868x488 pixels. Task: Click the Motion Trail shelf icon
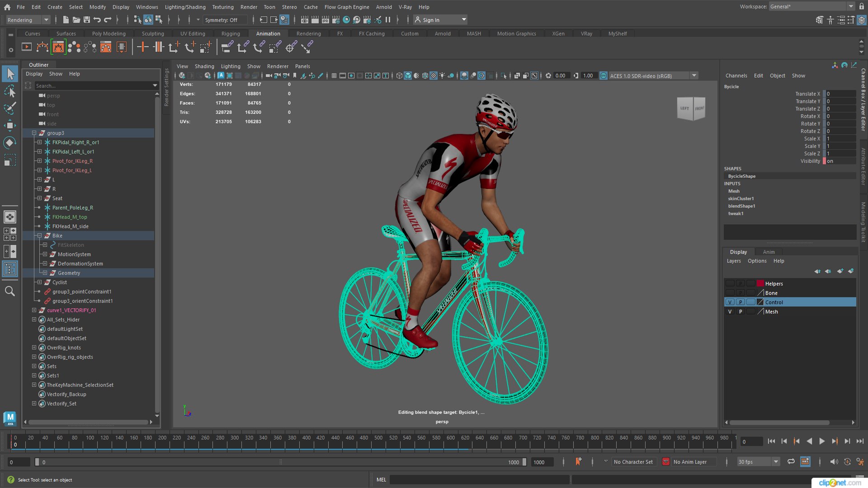click(42, 47)
